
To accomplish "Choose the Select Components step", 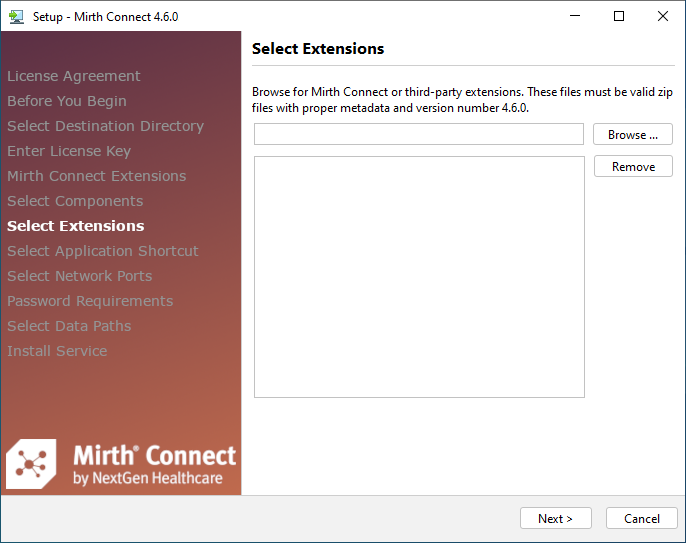I will [x=75, y=201].
